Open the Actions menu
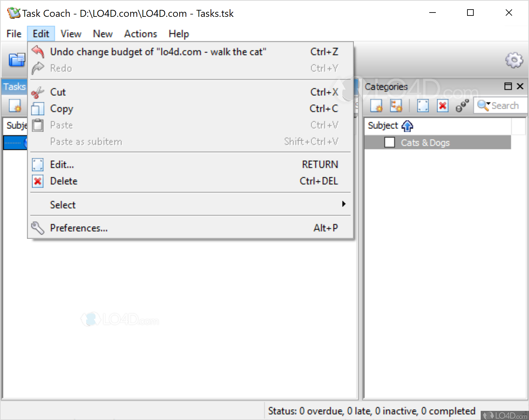Image resolution: width=529 pixels, height=420 pixels. click(x=140, y=34)
